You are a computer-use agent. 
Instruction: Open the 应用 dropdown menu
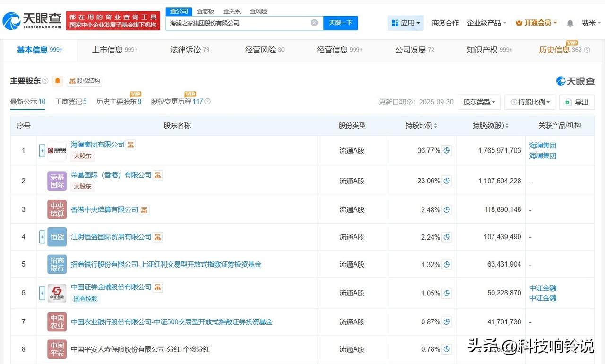(406, 23)
